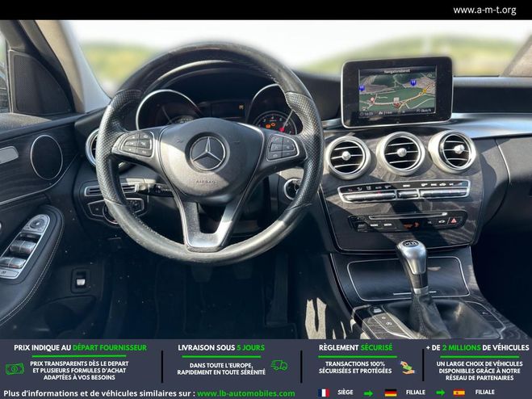Click the PRIX INDIQUE AU DÉPART FOURNISSEUR heading
This screenshot has height=399, width=532.
81,348
